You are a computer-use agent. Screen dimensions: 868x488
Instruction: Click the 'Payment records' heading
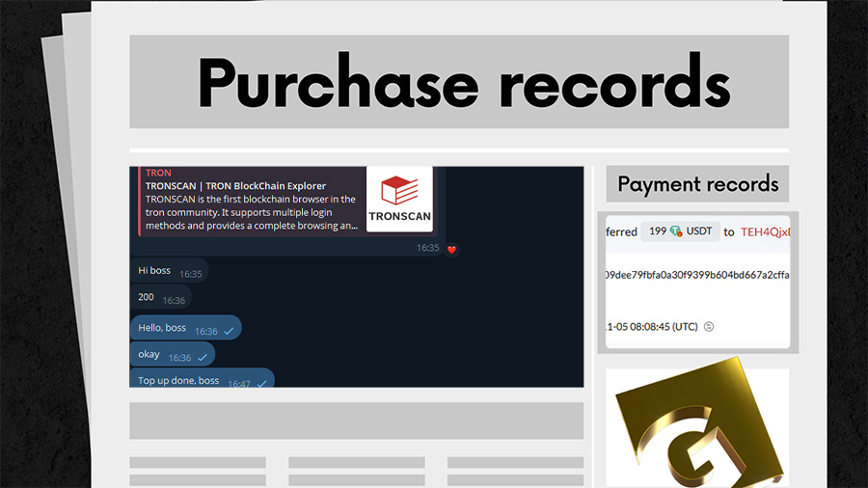pyautogui.click(x=697, y=183)
